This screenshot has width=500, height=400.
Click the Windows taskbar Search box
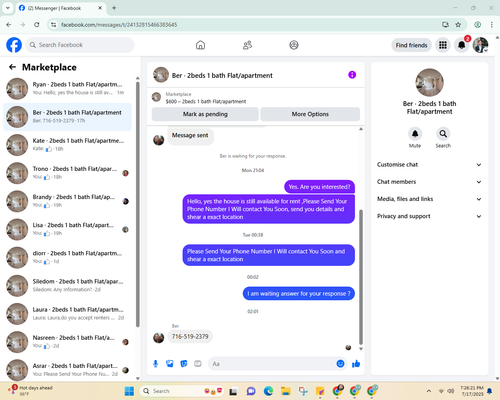[x=182, y=391]
